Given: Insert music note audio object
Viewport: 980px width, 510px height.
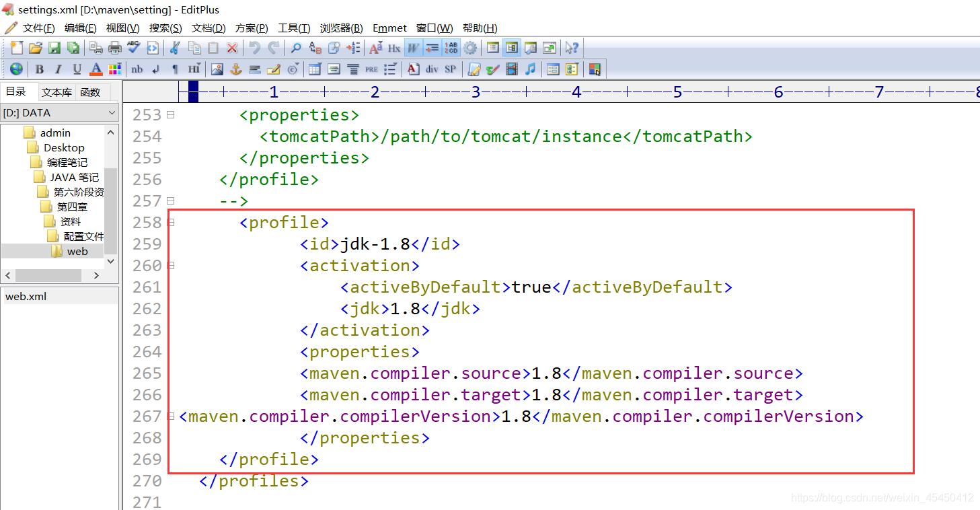Looking at the screenshot, I should 531,69.
